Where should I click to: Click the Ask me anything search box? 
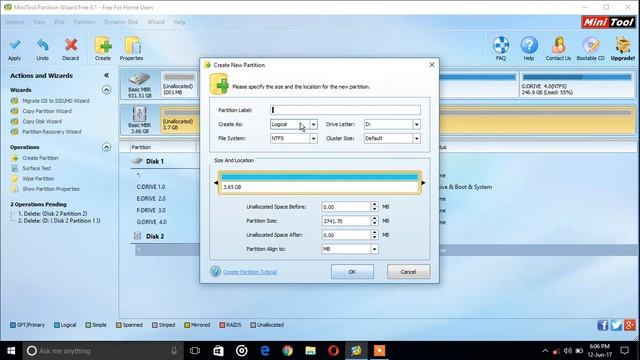pyautogui.click(x=102, y=351)
